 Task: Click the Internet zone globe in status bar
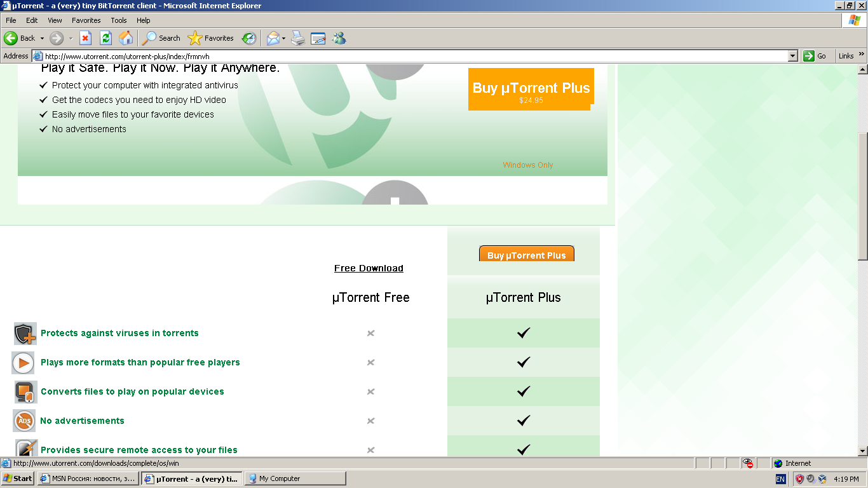778,463
